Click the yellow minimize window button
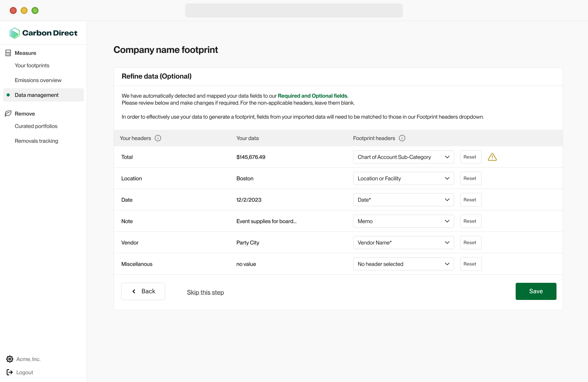Viewport: 588px width, 382px height. point(24,11)
